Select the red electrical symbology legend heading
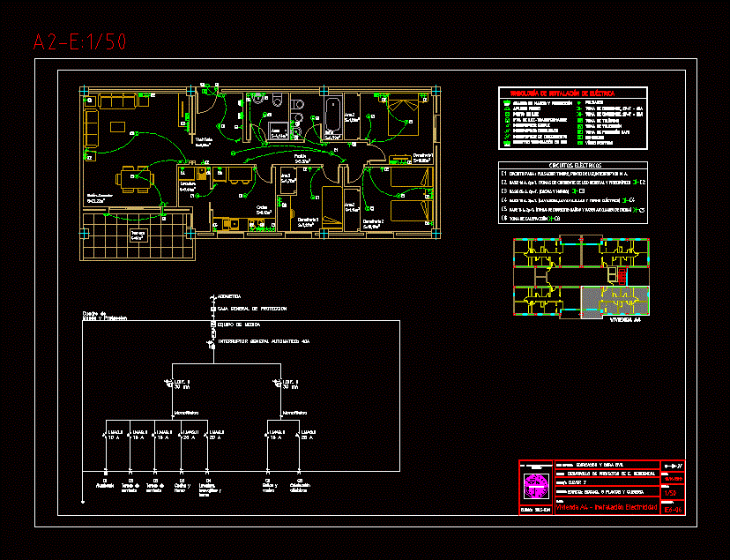 pos(562,93)
